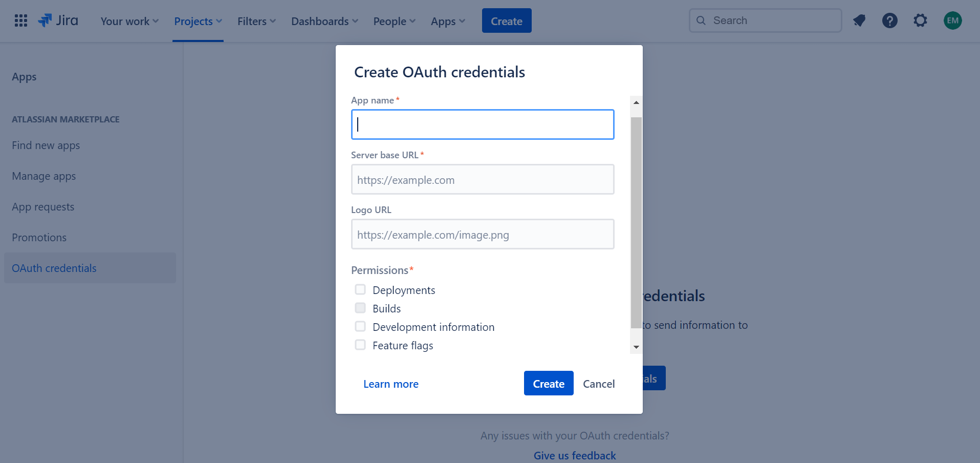Viewport: 980px width, 463px height.
Task: Click the dialog scrollbar thumb
Action: tap(636, 223)
